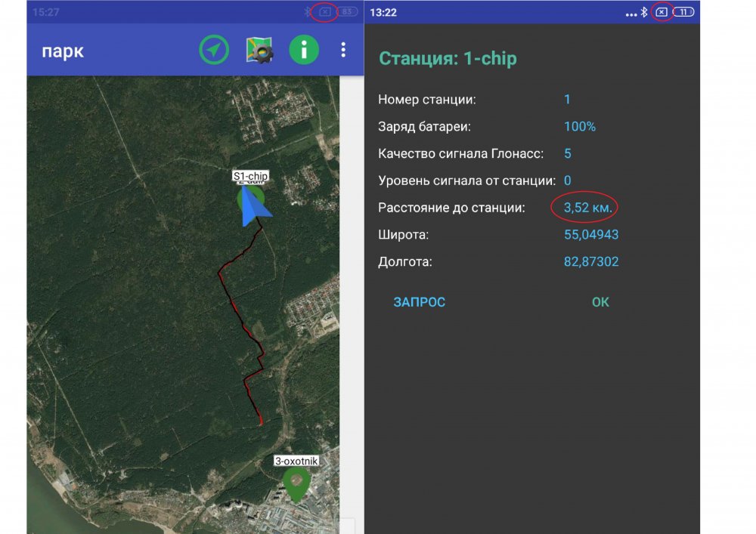
Task: Tap the Bluetooth icon beside 13:22 status bar
Action: tap(644, 12)
